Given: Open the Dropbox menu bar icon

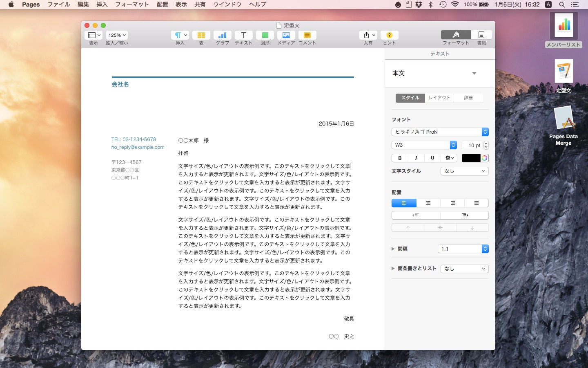Looking at the screenshot, I should 419,4.
